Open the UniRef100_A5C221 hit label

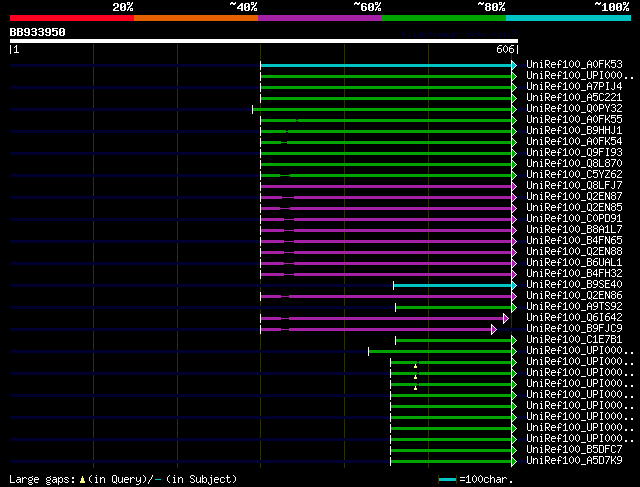point(574,98)
